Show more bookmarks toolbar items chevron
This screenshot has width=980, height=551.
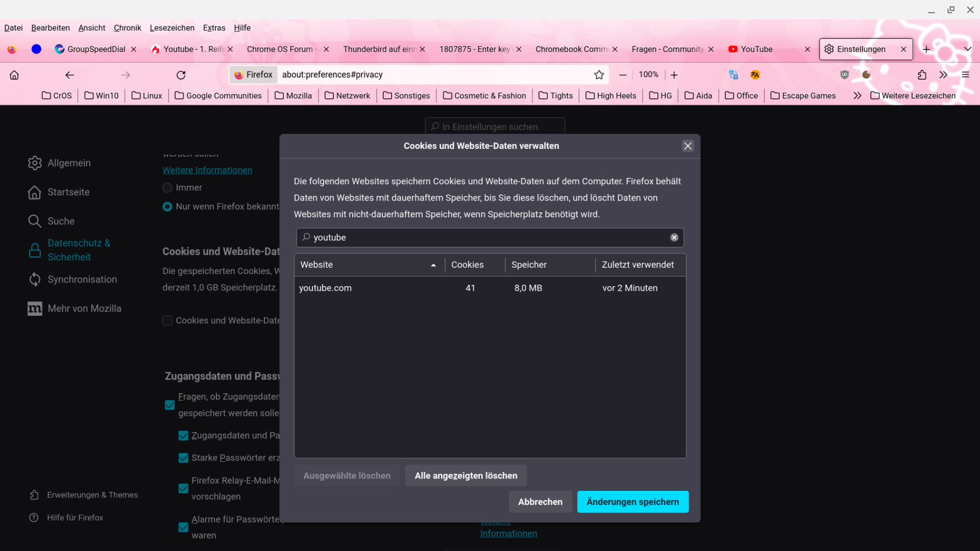[857, 96]
